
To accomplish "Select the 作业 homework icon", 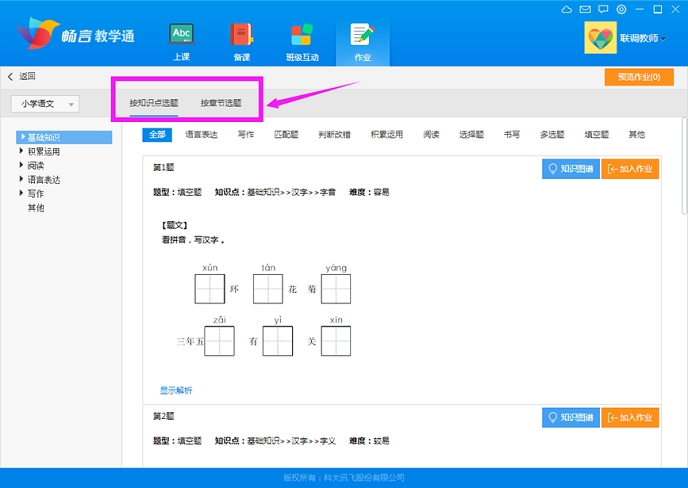I will point(361,41).
